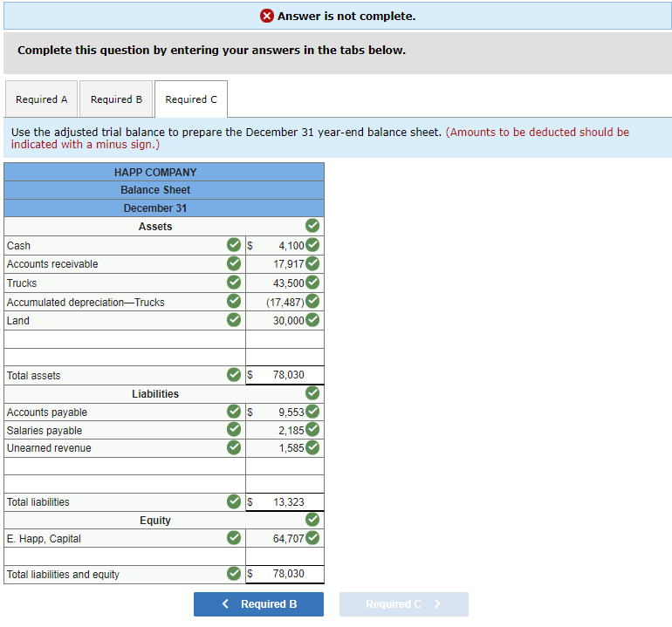Click the December 31 date heading
Screen dimensions: 672x627
click(155, 208)
